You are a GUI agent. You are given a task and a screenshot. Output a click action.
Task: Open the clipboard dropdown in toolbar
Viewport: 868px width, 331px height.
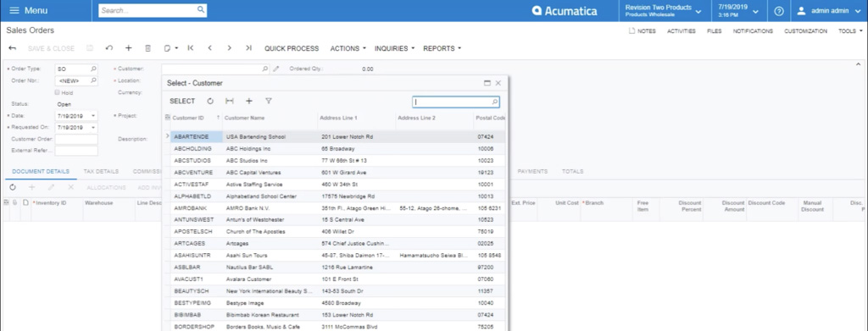[x=170, y=48]
